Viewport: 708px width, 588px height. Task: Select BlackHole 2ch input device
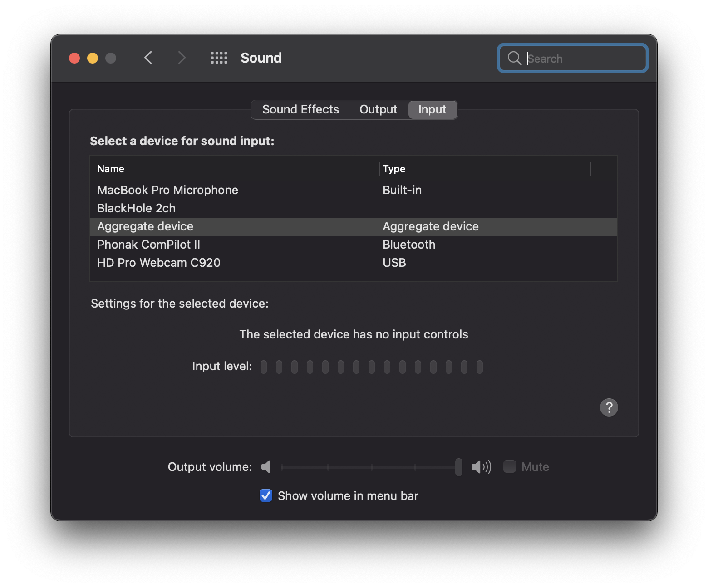(x=354, y=208)
